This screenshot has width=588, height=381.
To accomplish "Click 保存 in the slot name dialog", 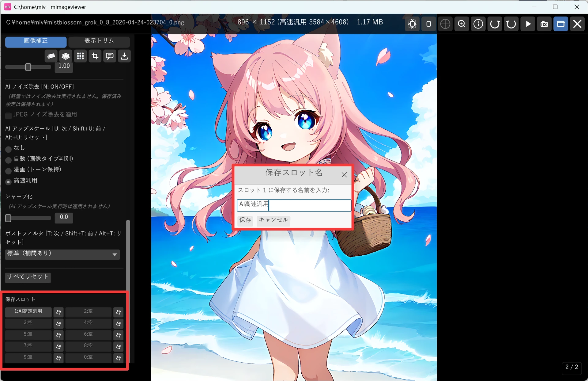I will pyautogui.click(x=245, y=220).
